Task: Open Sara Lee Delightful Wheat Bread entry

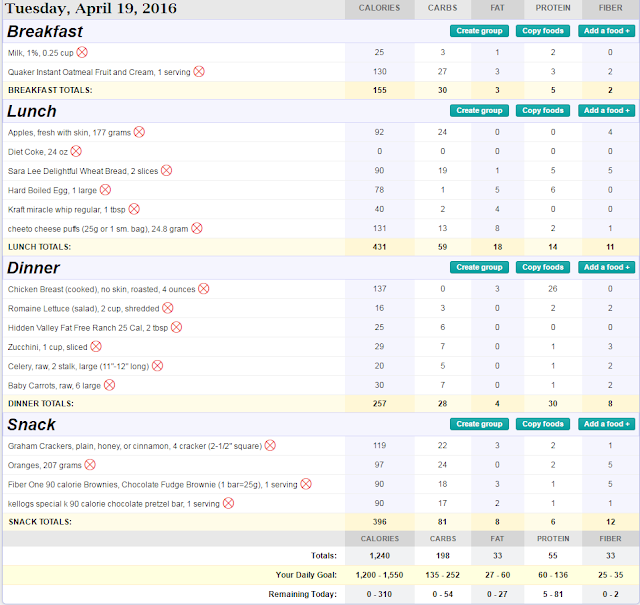Action: click(83, 171)
